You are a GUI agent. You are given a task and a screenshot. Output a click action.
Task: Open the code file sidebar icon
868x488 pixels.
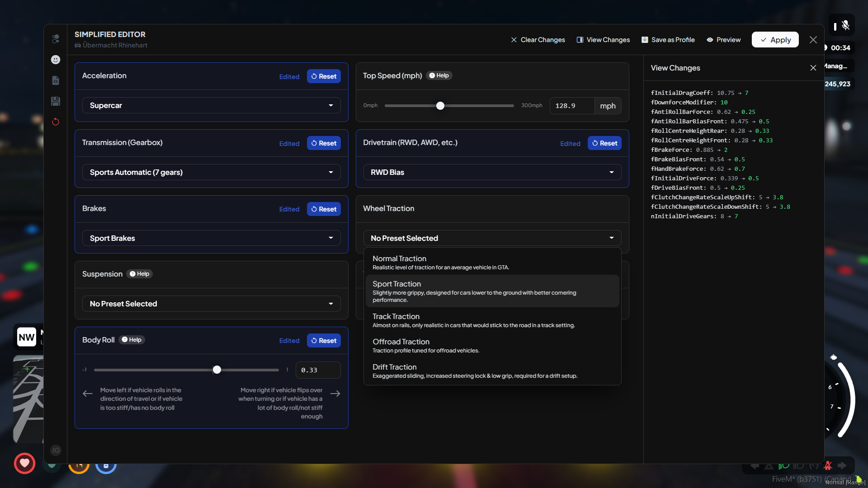pos(56,80)
